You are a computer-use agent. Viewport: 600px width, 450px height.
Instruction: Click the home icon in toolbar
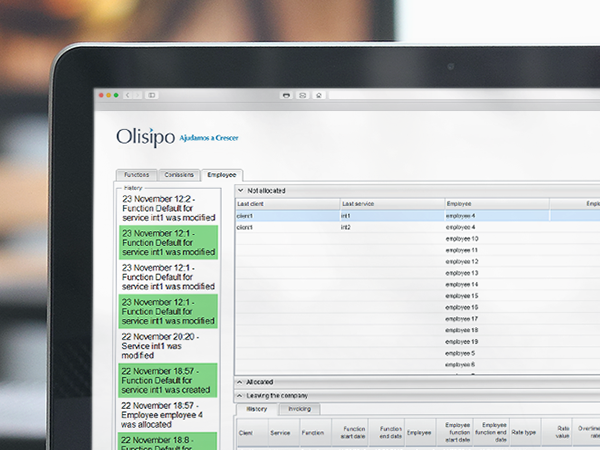tap(318, 95)
